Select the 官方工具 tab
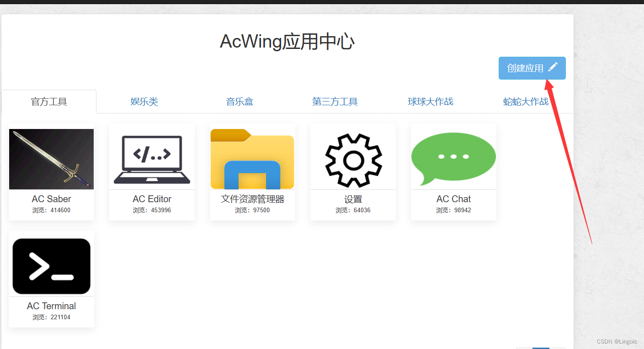 (x=49, y=102)
